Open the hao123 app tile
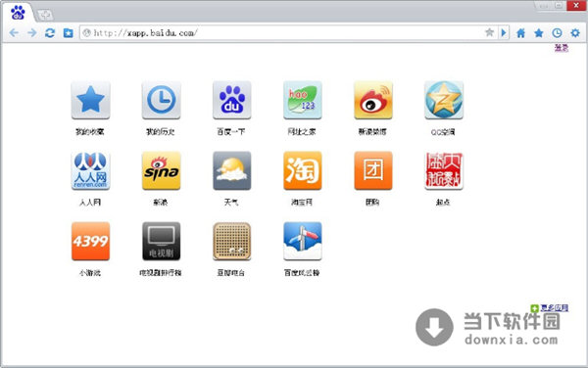 (x=303, y=100)
